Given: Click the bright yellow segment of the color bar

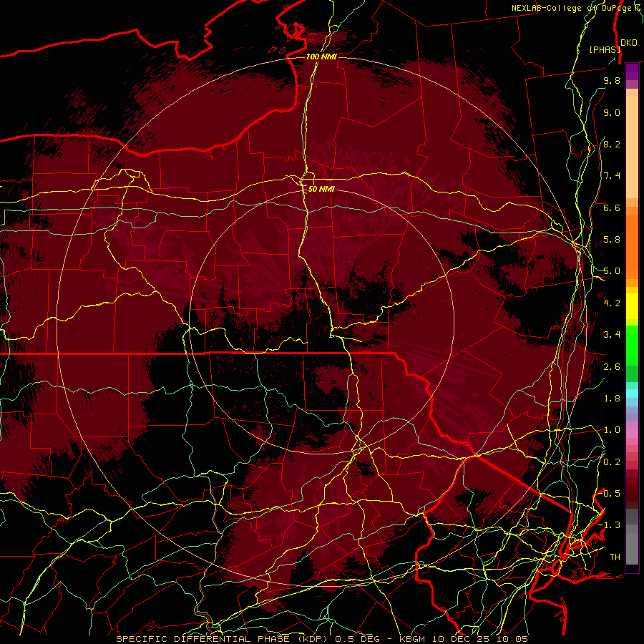Looking at the screenshot, I should point(632,306).
